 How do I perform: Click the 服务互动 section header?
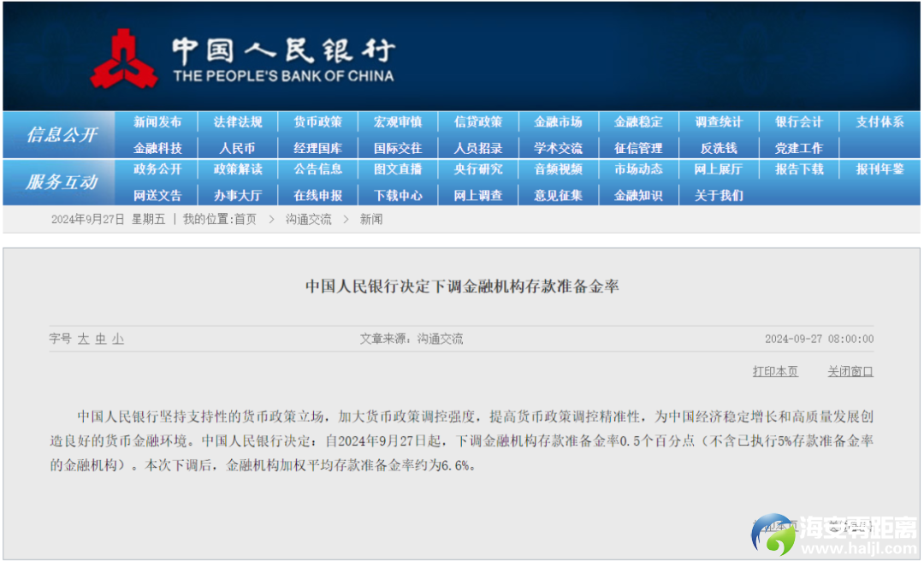point(62,182)
